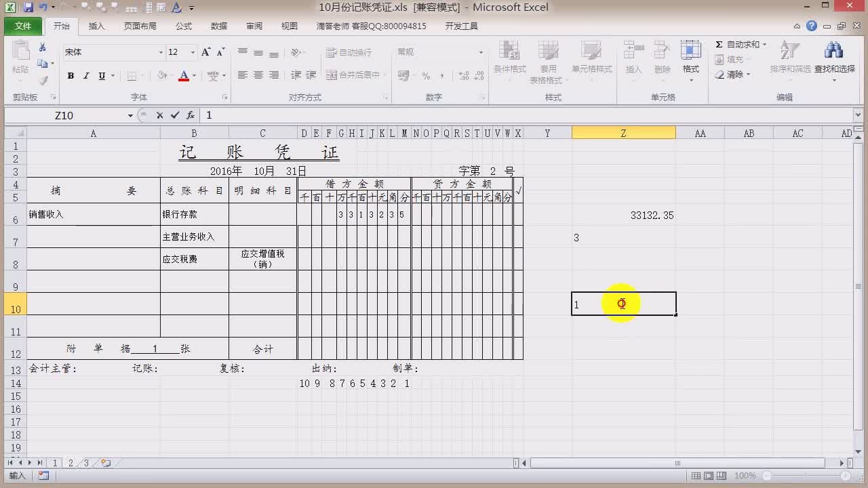This screenshot has width=868, height=488.
Task: Click the cancel X in formula bar
Action: click(159, 116)
